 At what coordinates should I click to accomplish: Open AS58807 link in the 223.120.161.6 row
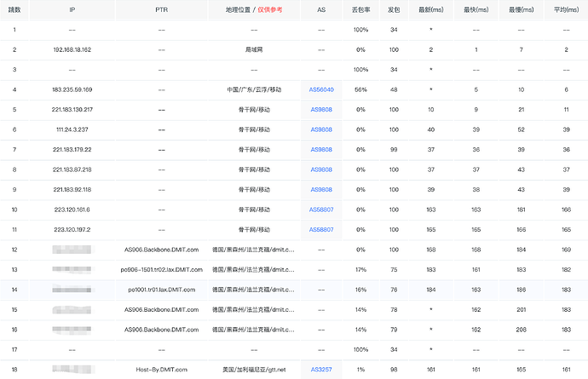click(x=321, y=210)
